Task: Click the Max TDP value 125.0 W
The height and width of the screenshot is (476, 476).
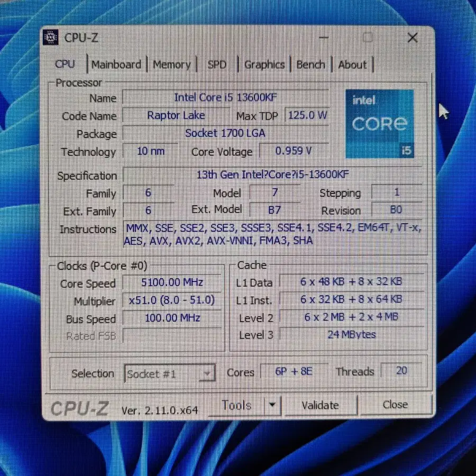Action: click(x=307, y=115)
